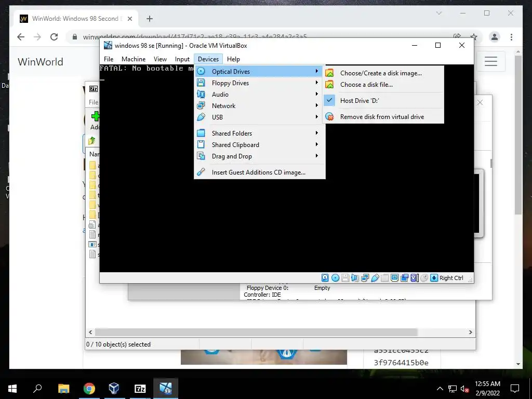
Task: Open the Network submenu entry
Action: click(x=260, y=106)
